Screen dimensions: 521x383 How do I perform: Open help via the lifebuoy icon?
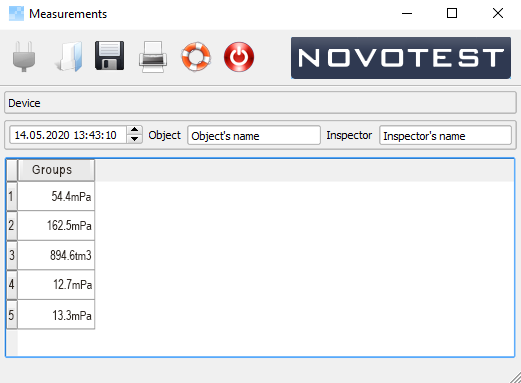(196, 56)
